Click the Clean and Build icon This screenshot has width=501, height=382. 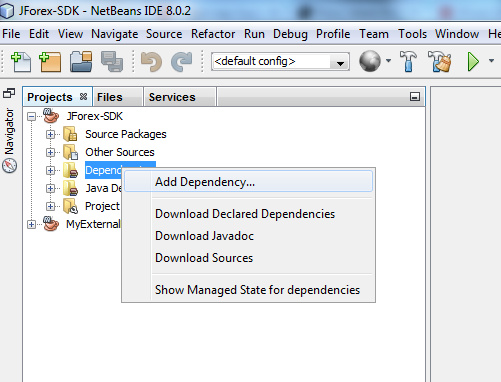(440, 61)
